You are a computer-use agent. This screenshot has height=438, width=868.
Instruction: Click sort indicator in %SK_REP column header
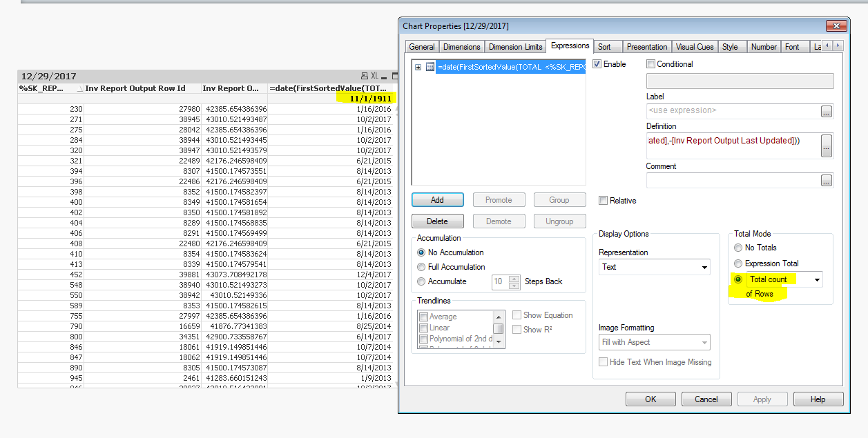(x=79, y=89)
